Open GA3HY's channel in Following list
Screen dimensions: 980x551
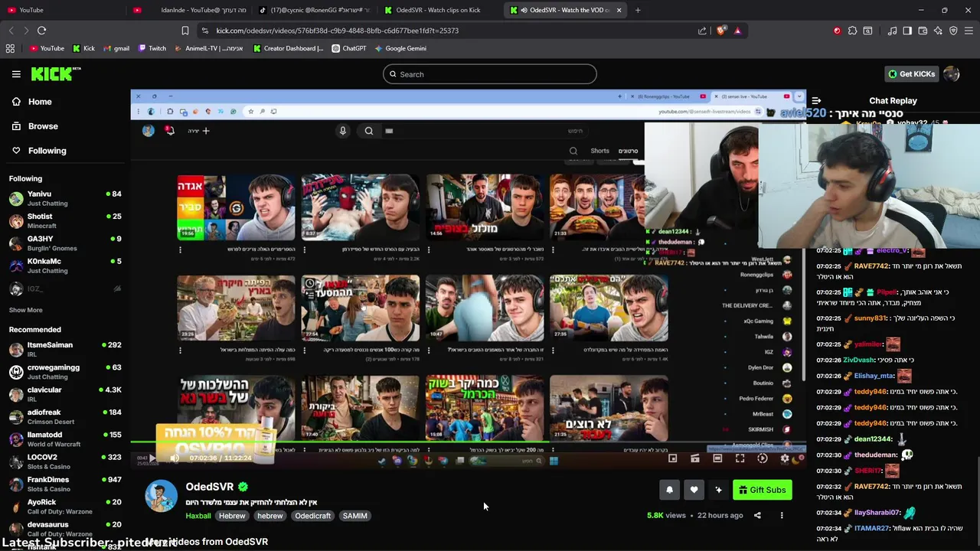65,243
